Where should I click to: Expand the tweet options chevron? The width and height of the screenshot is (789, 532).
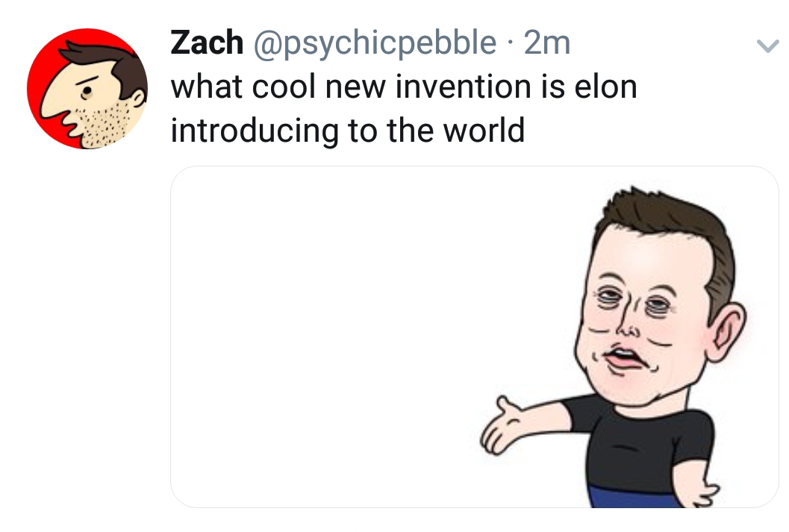click(x=768, y=46)
